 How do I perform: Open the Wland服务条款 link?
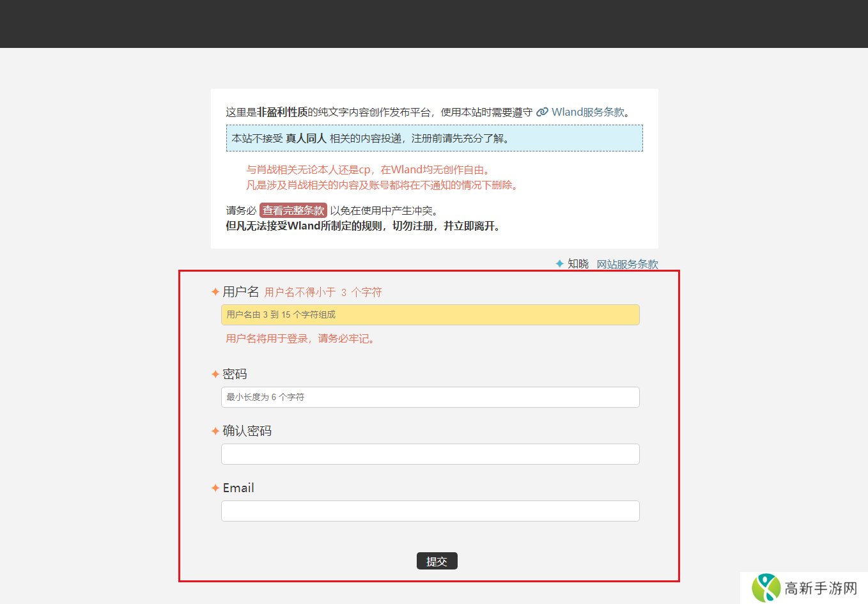[x=588, y=112]
